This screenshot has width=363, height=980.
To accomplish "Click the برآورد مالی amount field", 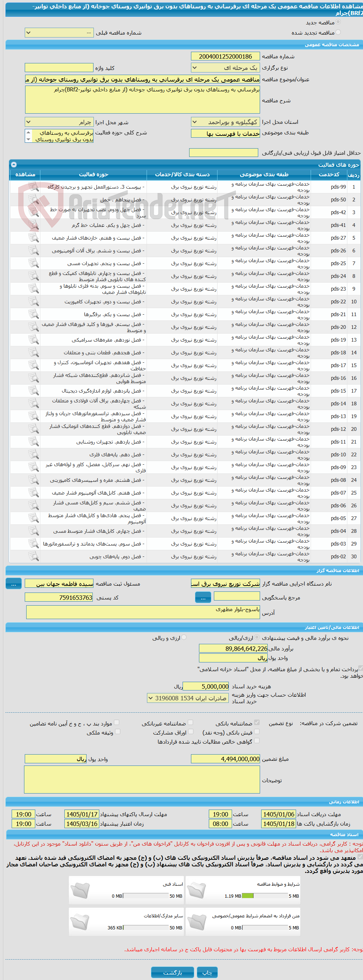I will pyautogui.click(x=234, y=649).
